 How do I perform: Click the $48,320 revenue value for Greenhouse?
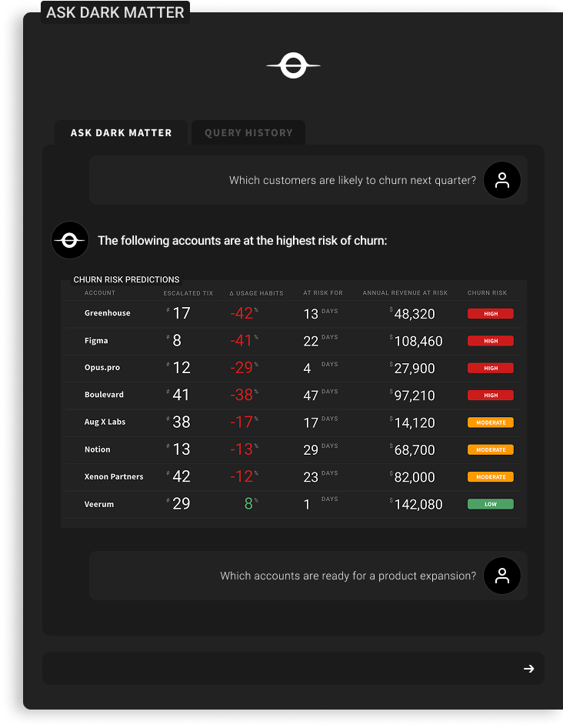(412, 314)
